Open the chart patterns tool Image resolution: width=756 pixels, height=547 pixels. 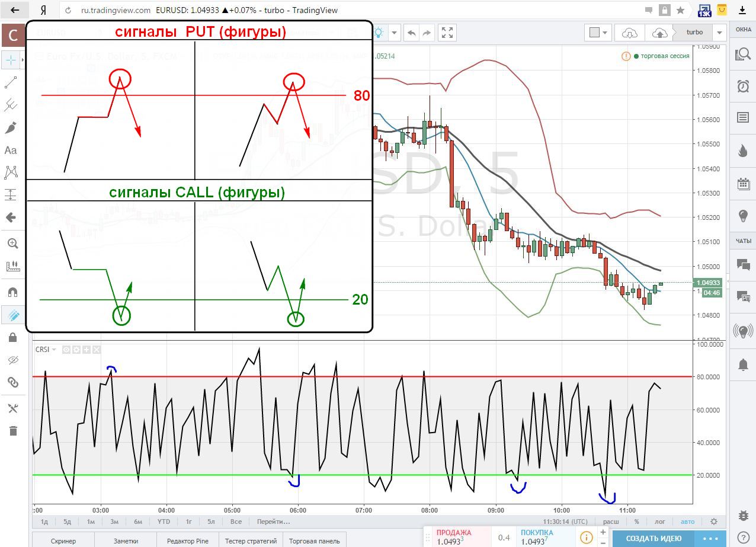point(11,172)
